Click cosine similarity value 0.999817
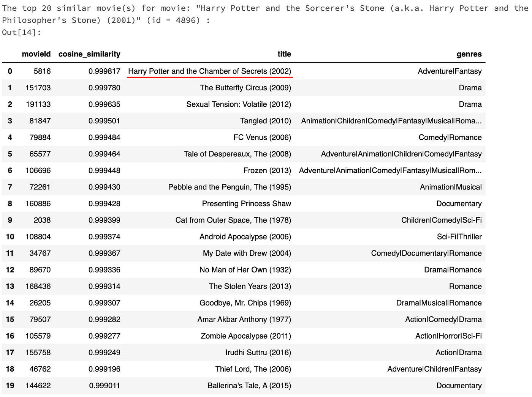532x397 pixels. [104, 71]
